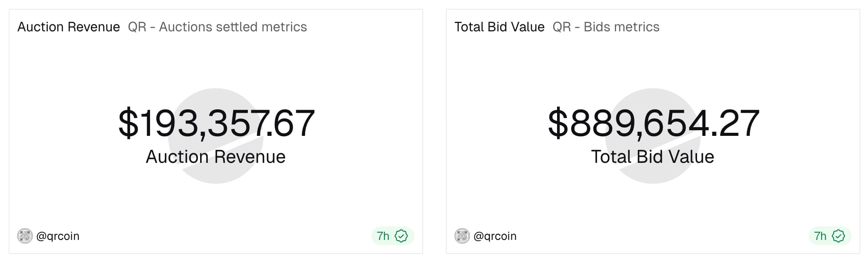Open the Auction Revenue title in card header
868x263 pixels.
(69, 27)
